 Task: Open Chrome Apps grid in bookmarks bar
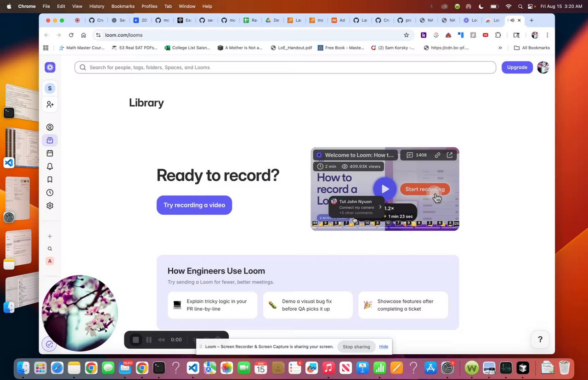[x=45, y=48]
